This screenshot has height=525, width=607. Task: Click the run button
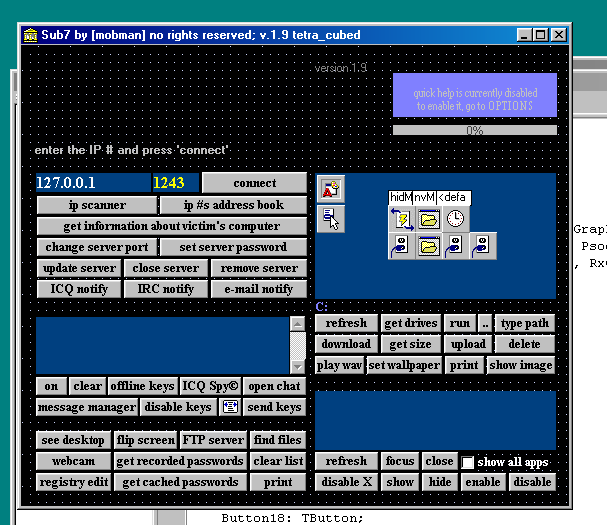460,323
